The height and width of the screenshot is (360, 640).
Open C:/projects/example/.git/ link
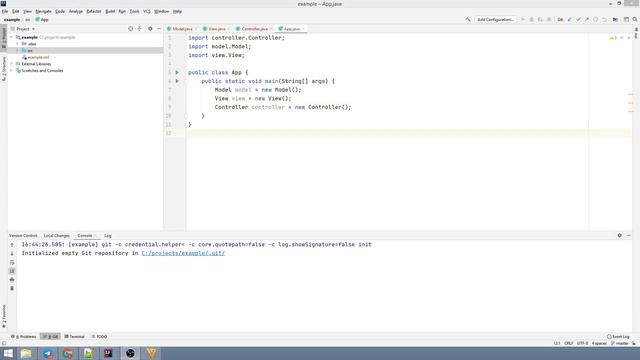pos(183,253)
